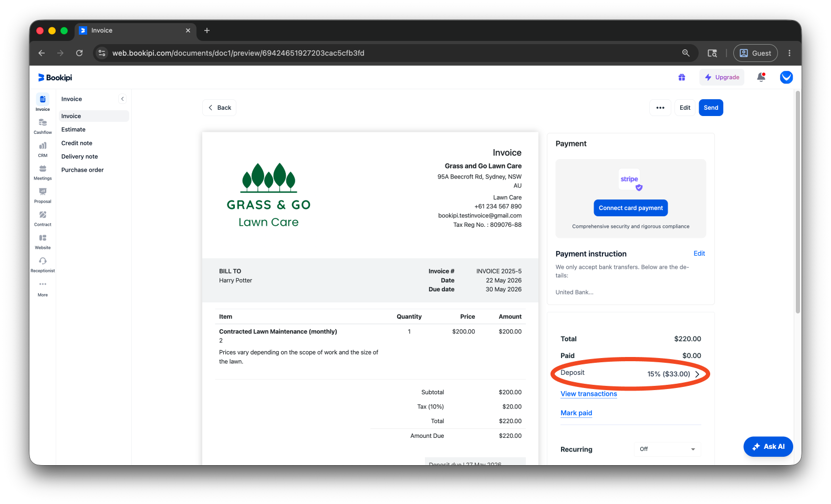Screen dimensions: 831x504
Task: Go back in browser history
Action: [x=41, y=53]
